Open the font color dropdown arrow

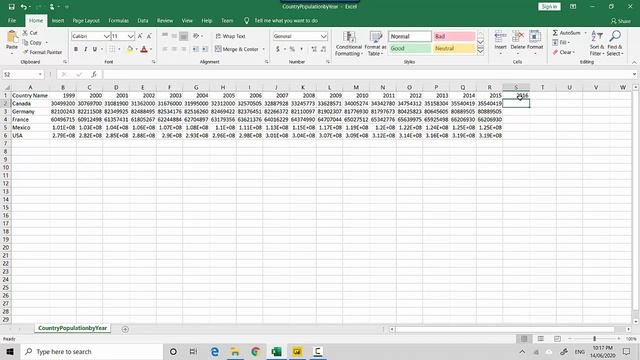(151, 49)
